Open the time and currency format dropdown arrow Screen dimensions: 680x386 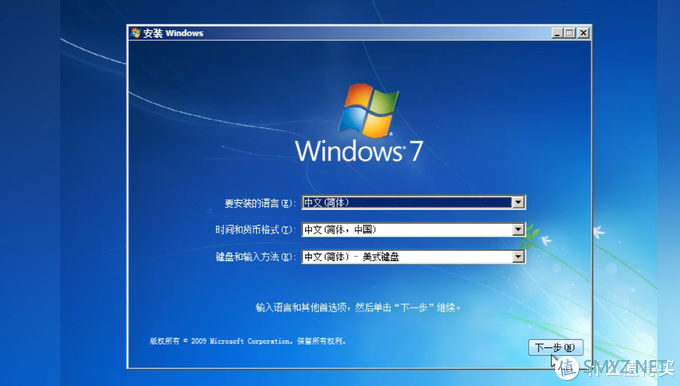point(518,229)
